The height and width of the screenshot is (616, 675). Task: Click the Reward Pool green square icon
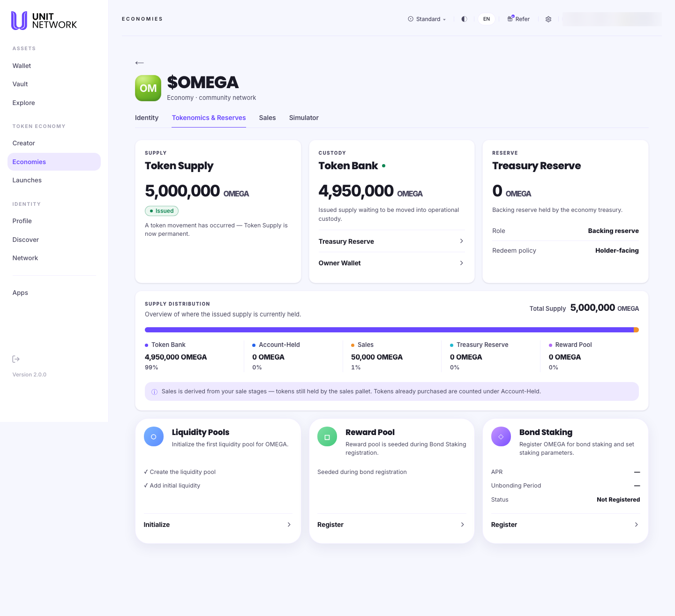click(x=327, y=436)
